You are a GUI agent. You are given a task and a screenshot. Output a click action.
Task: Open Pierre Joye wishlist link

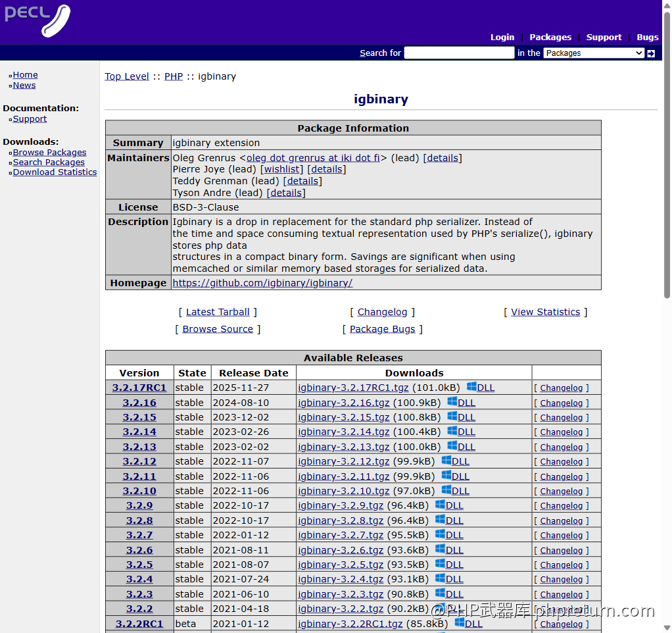click(x=281, y=169)
